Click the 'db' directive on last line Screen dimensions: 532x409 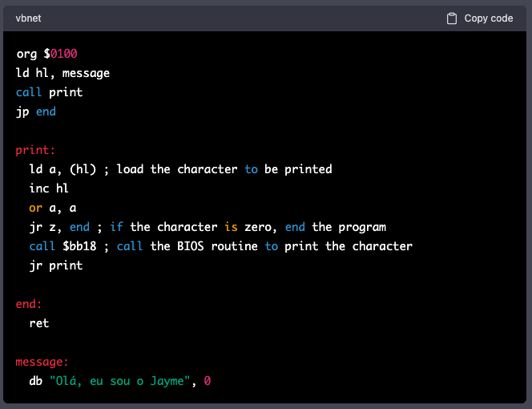[x=35, y=381]
